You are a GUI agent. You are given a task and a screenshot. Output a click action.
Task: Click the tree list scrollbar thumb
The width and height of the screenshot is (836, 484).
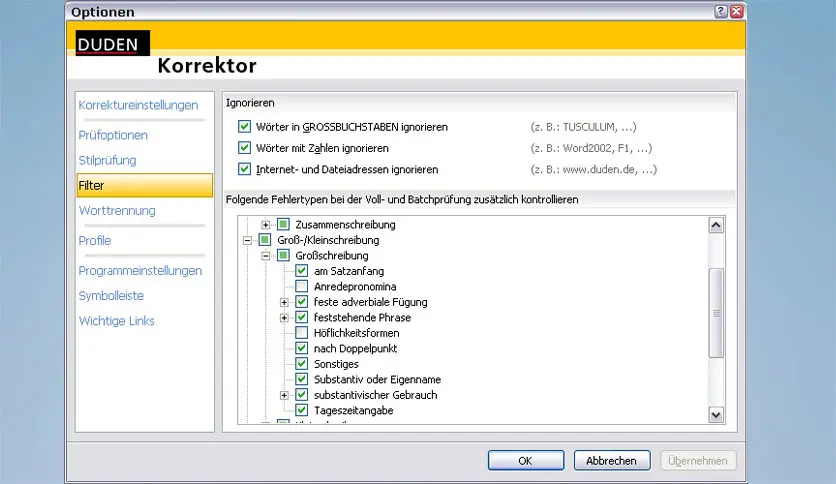[716, 313]
